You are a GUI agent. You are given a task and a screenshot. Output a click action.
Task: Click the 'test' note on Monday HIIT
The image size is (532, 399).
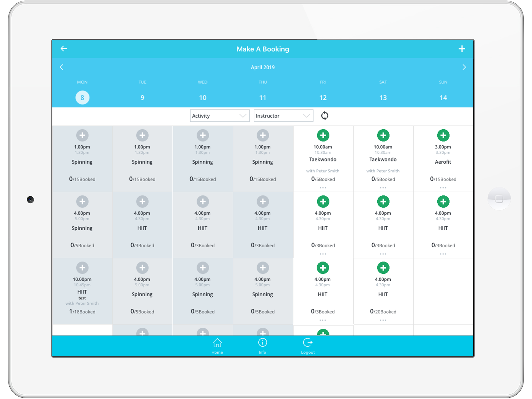coord(82,298)
